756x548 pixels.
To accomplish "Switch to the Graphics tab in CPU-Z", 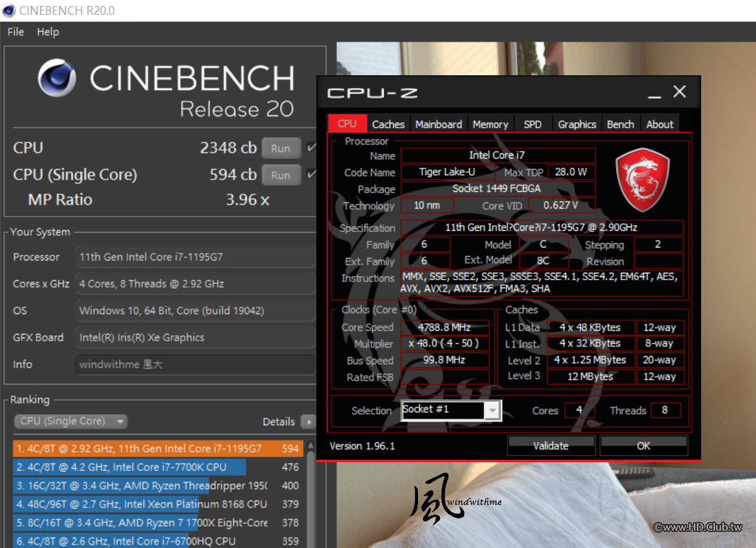I will [x=577, y=124].
